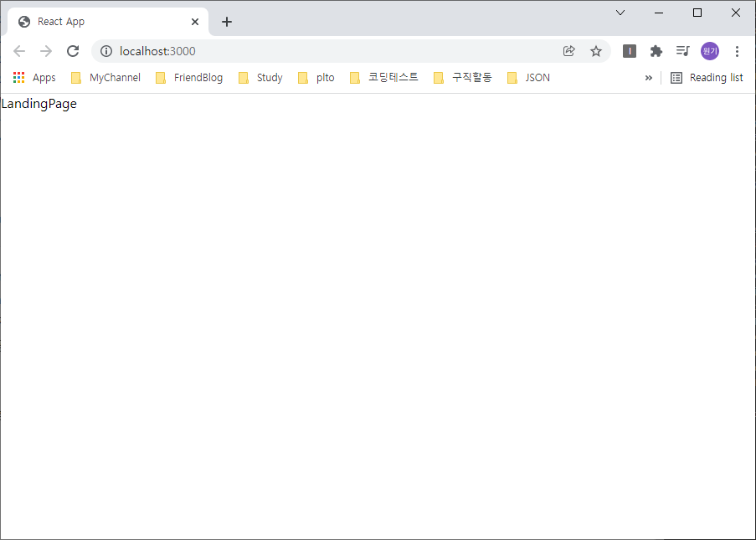The width and height of the screenshot is (756, 540).
Task: Maximize the Chrome window
Action: (x=697, y=13)
